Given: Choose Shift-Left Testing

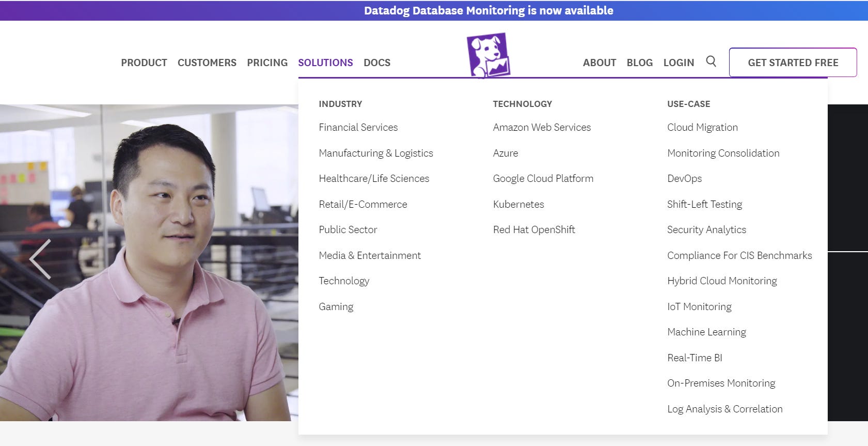Looking at the screenshot, I should [704, 204].
